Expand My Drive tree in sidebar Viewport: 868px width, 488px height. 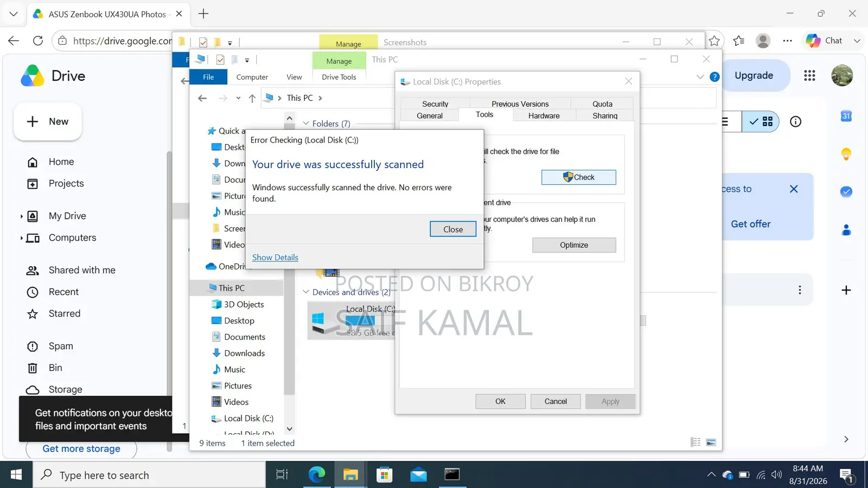click(21, 216)
